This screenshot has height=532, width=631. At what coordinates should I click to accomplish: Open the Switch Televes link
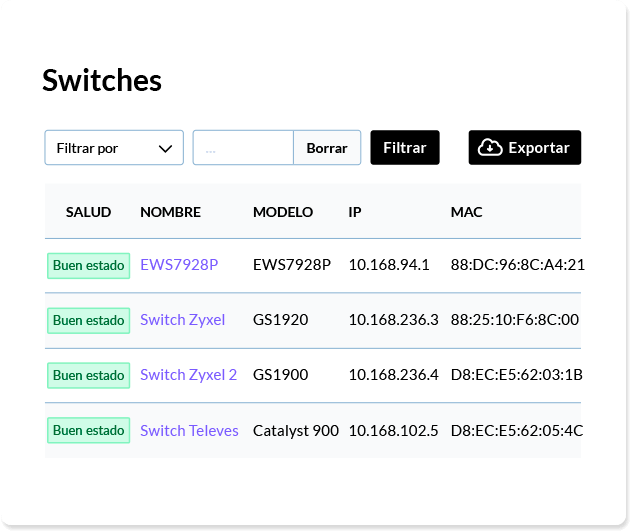point(189,431)
